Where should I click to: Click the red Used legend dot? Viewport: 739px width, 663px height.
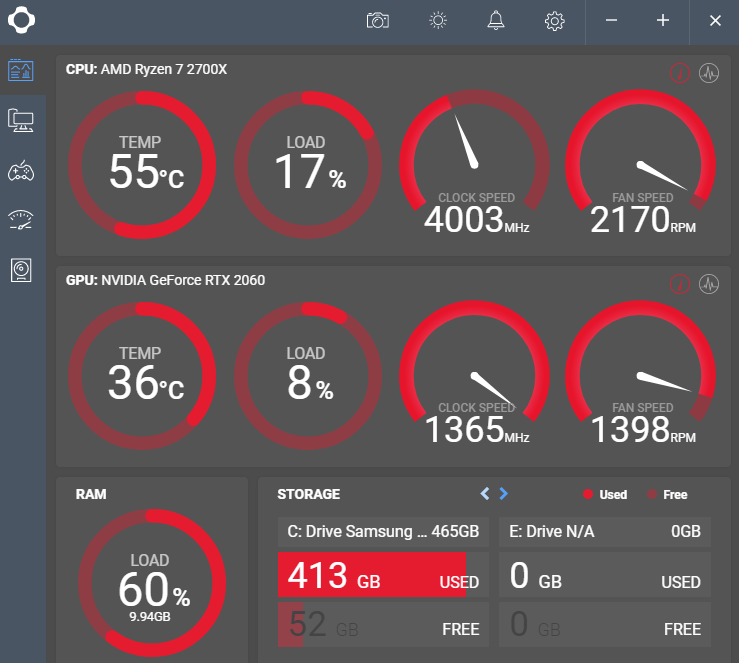click(x=588, y=494)
